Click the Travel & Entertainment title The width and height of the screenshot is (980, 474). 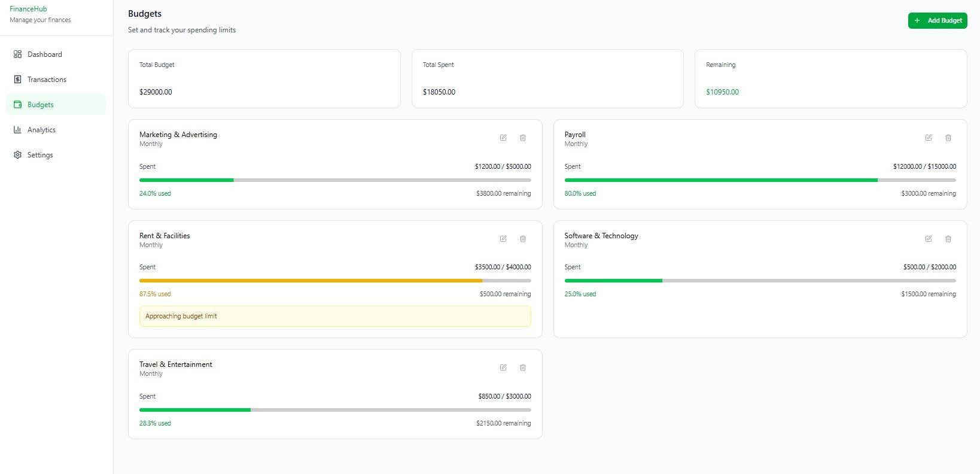[x=176, y=364]
